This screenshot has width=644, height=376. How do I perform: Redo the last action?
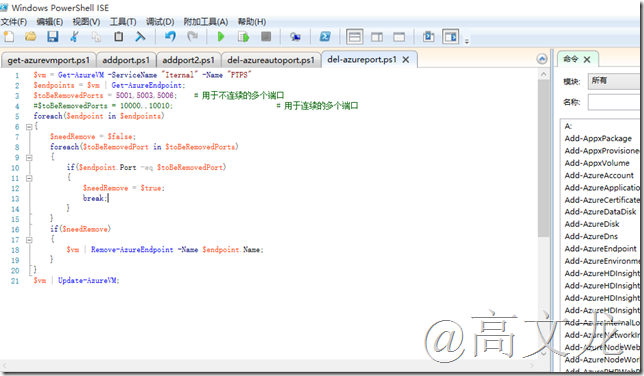click(x=192, y=37)
